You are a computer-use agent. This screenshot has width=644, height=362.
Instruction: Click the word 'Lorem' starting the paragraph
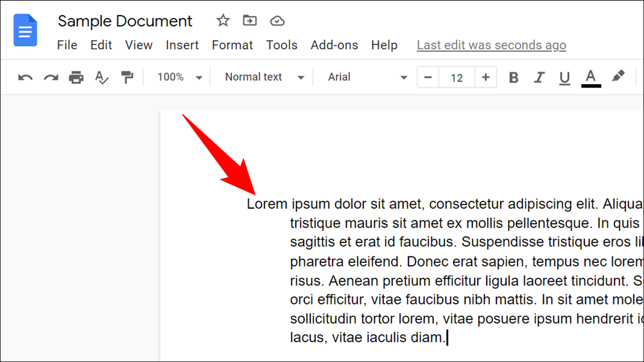[x=267, y=204]
